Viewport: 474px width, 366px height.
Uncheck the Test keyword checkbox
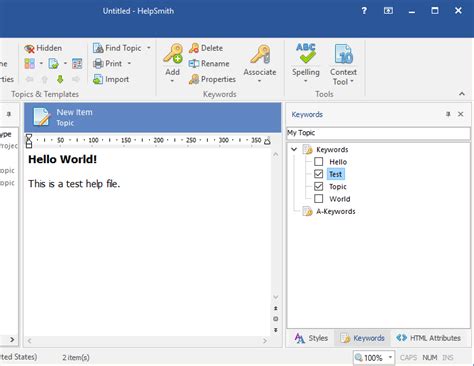(319, 174)
